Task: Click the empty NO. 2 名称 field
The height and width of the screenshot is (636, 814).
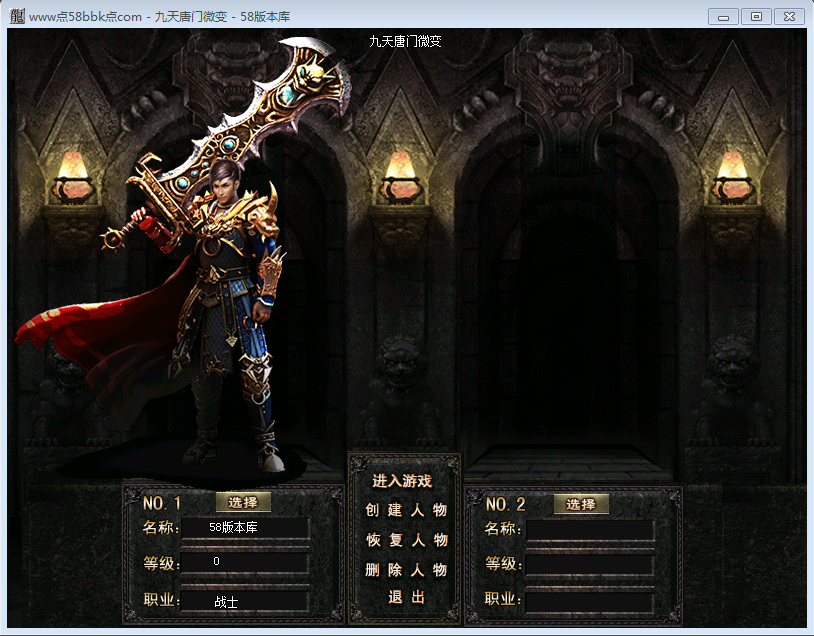Action: pos(590,531)
